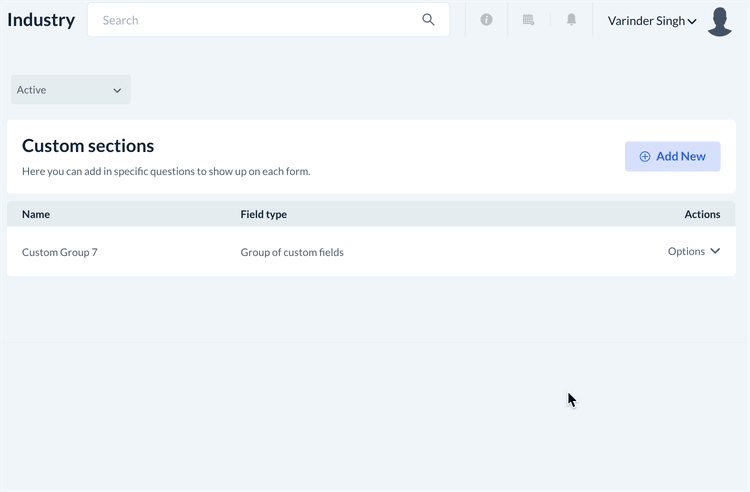
Task: Click the down arrow next to Options
Action: [x=715, y=252]
